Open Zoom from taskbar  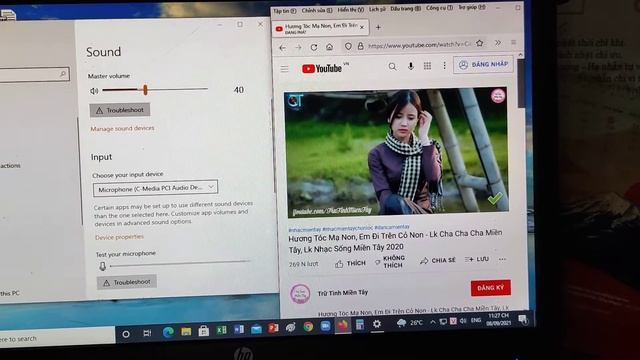(325, 326)
